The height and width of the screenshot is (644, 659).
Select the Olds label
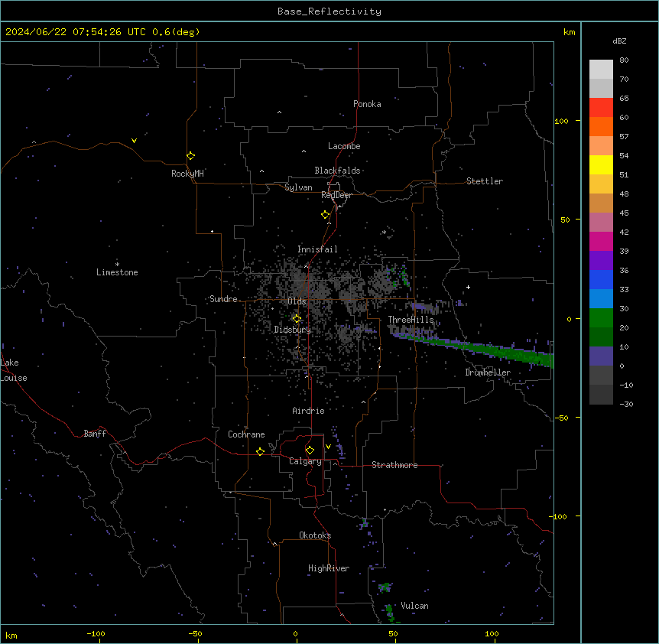tap(297, 301)
